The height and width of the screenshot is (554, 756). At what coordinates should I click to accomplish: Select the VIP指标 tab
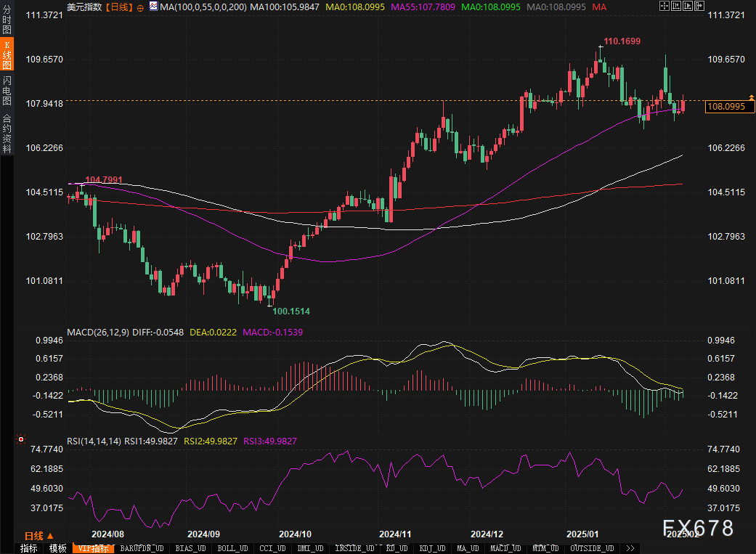93,548
